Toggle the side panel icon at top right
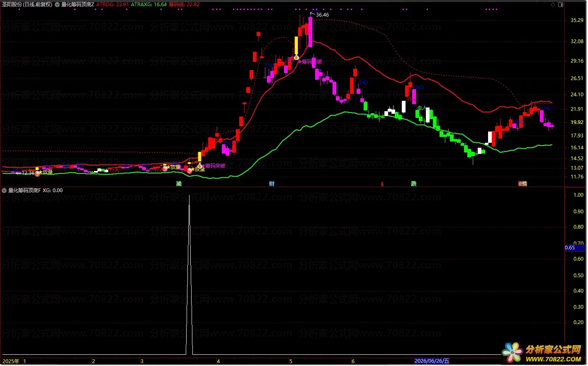The width and height of the screenshot is (588, 366). [x=561, y=5]
